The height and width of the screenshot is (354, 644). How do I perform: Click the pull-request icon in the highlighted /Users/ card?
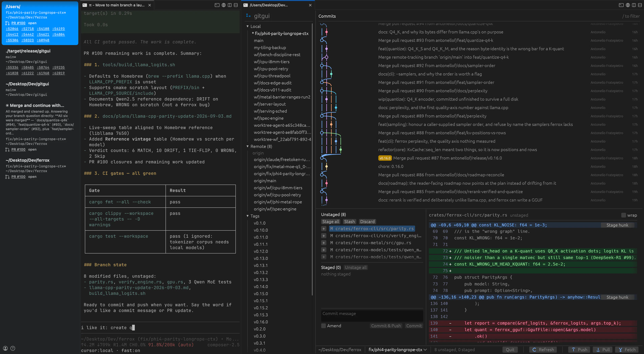pos(8,23)
